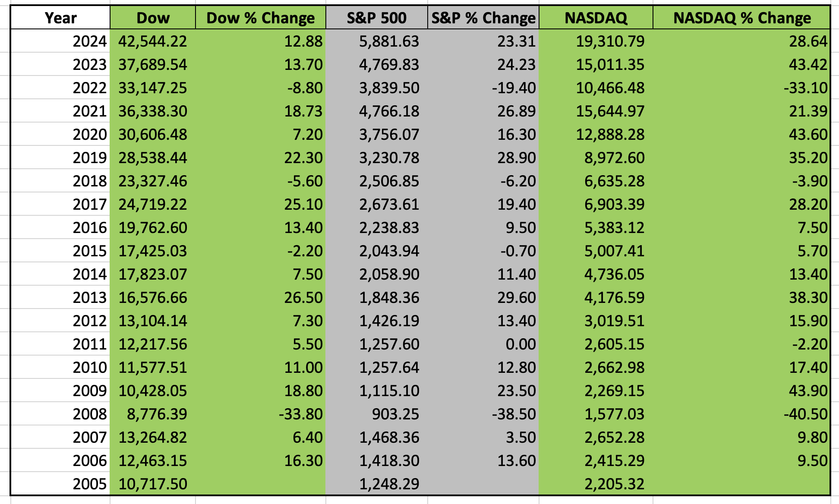Screen dimensions: 839x504
Task: Click the 2009 NASDAQ change 43.90
Action: [x=741, y=391]
